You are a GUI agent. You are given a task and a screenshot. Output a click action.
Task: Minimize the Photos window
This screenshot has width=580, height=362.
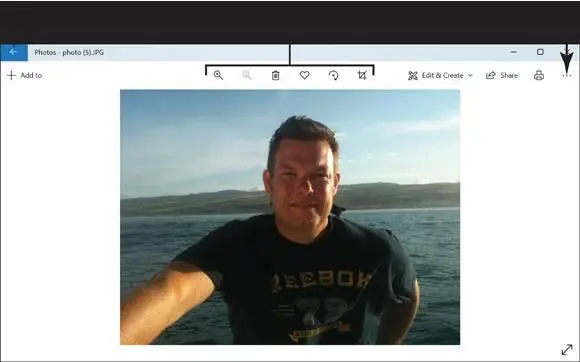pyautogui.click(x=513, y=52)
